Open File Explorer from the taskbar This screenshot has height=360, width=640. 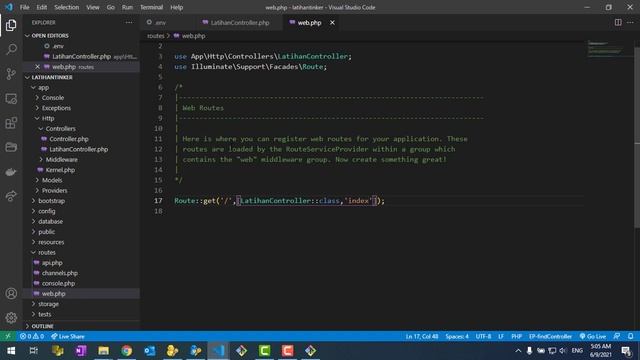104,351
